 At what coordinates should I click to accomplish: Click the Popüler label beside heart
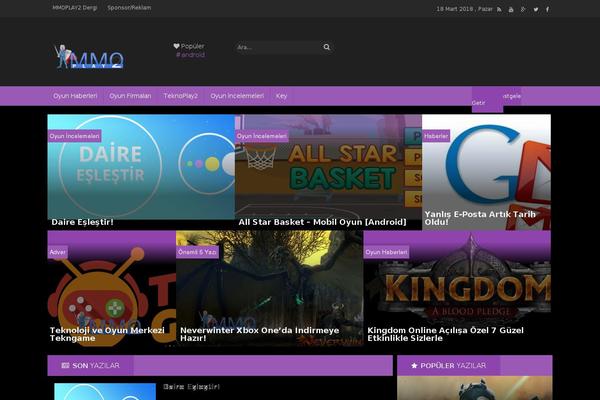[x=192, y=46]
